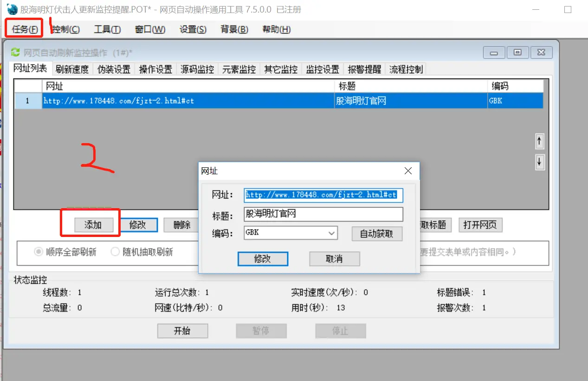Move the URL up with arrow button
588x381 pixels.
click(539, 141)
